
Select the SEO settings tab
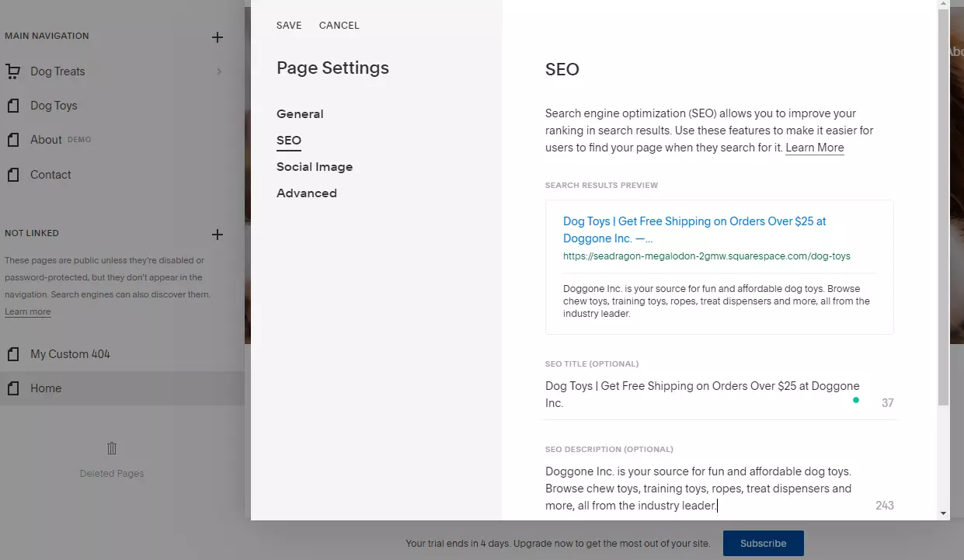[289, 141]
